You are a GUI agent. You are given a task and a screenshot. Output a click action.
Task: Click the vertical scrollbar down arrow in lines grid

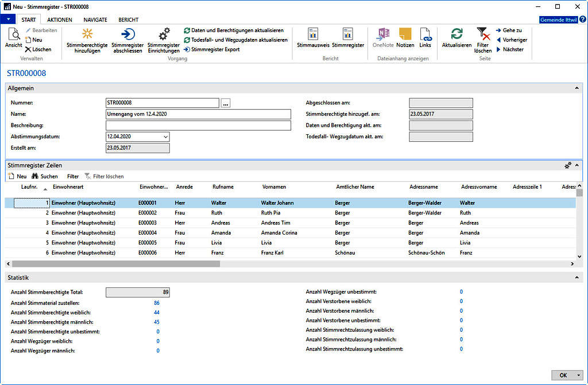[x=579, y=256]
